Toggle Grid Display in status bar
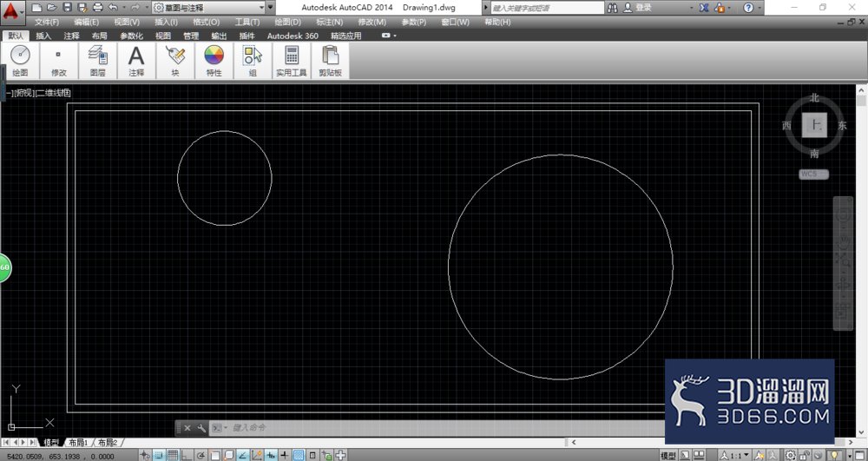This screenshot has height=461, width=868. coord(174,455)
